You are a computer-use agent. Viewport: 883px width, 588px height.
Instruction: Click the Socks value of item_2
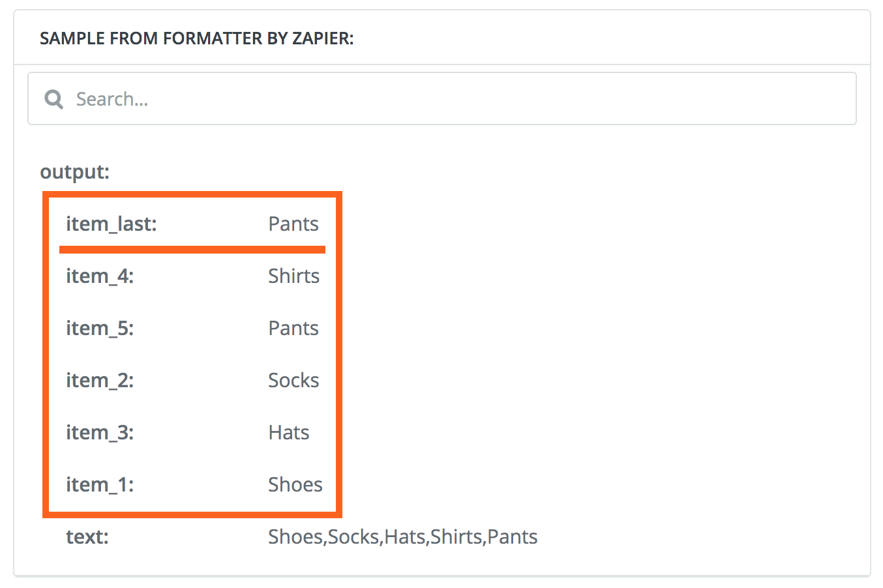click(x=293, y=381)
